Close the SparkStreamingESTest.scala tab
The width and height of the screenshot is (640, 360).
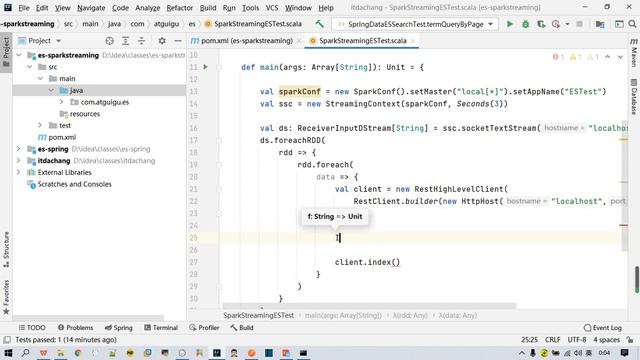pyautogui.click(x=413, y=41)
